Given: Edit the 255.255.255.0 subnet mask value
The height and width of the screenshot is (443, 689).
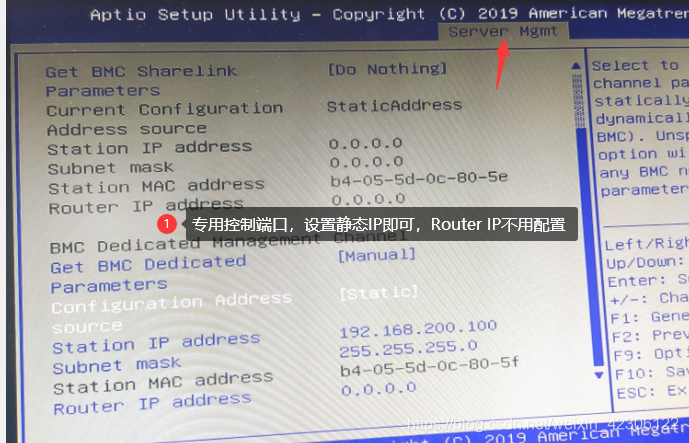Looking at the screenshot, I should (408, 348).
